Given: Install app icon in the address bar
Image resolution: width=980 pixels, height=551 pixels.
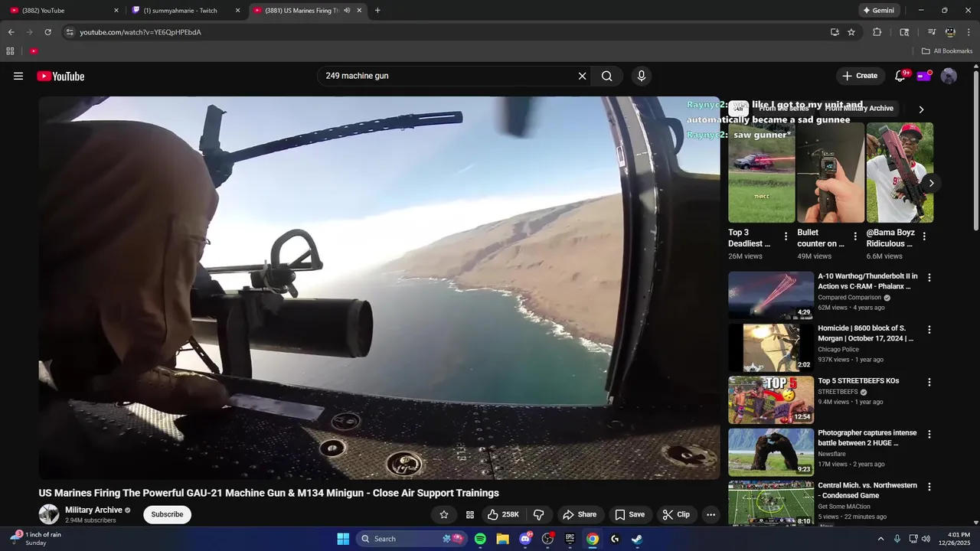Looking at the screenshot, I should pos(835,32).
